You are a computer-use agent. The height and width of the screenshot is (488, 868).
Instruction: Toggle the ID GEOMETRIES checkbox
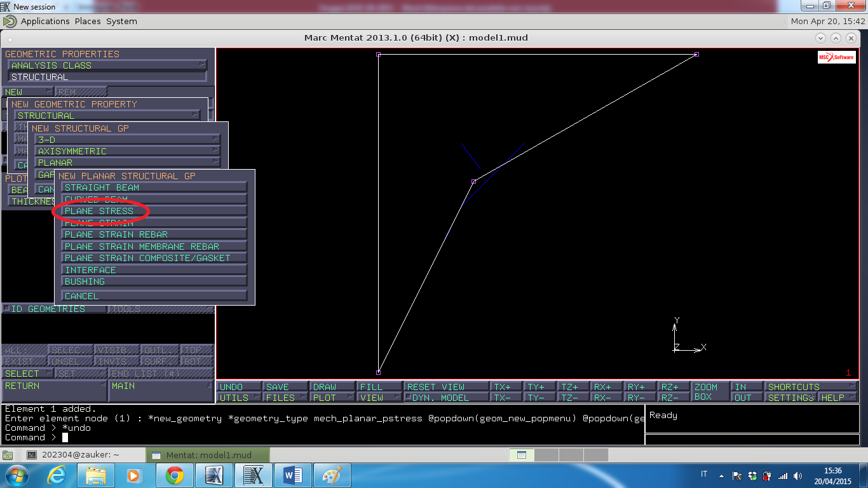click(x=6, y=309)
